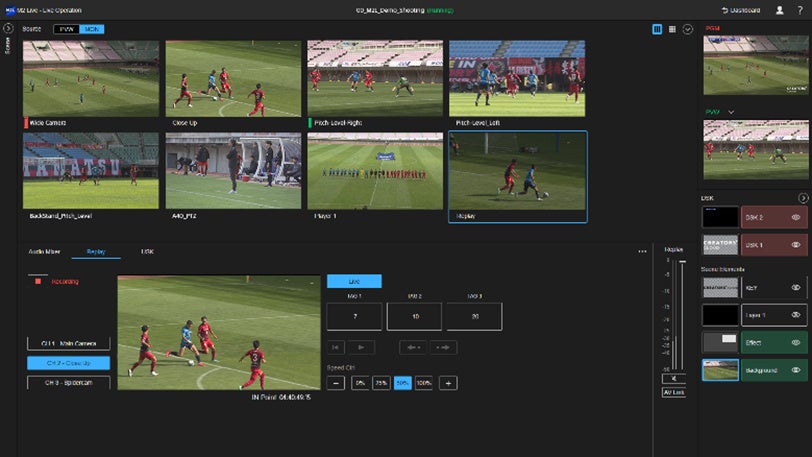The width and height of the screenshot is (812, 457).
Task: Open the Replay tab
Action: 96,252
